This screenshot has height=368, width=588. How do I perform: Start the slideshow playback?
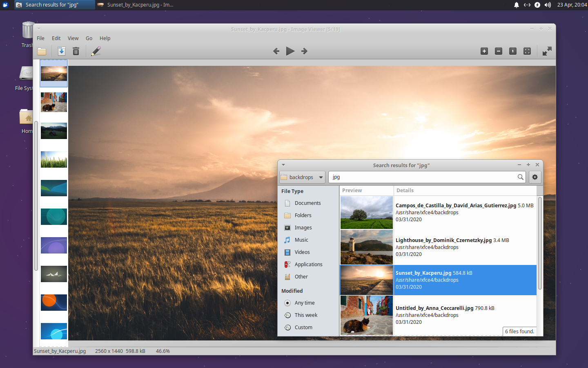click(290, 51)
